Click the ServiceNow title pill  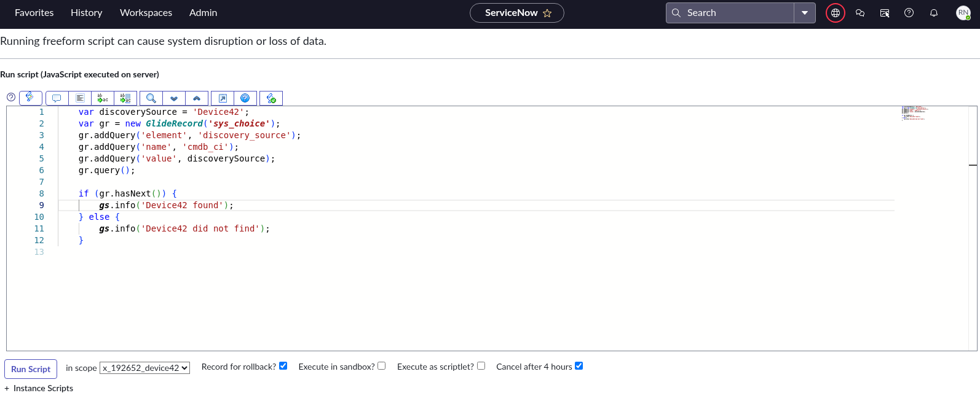point(517,13)
